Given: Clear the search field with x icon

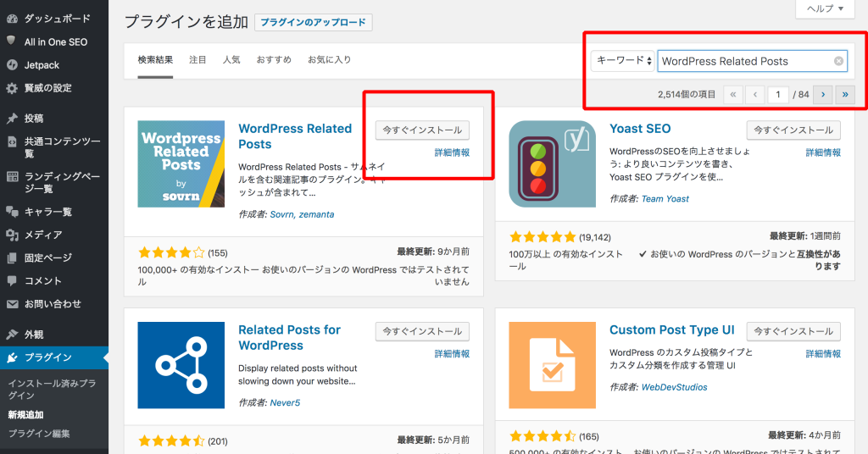Looking at the screenshot, I should tap(838, 61).
